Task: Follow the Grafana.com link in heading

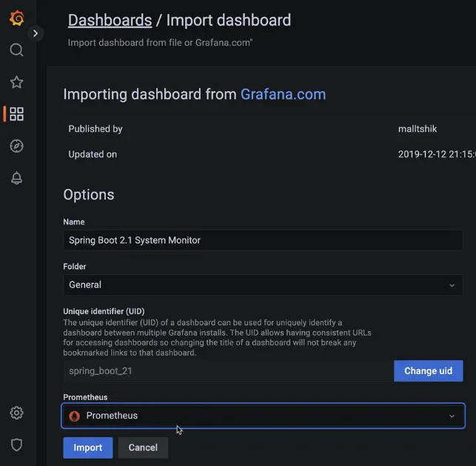Action: click(x=283, y=94)
